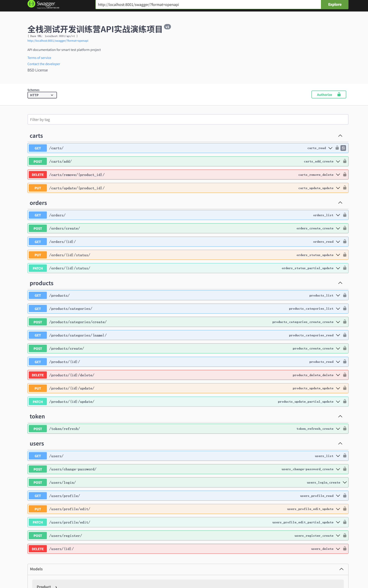Click the lock icon on the orders_status_partial_update row
368x588 pixels.
(345, 268)
